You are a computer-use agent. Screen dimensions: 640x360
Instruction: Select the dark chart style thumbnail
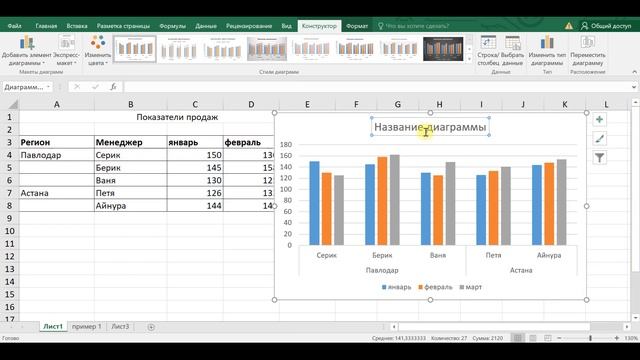443,49
